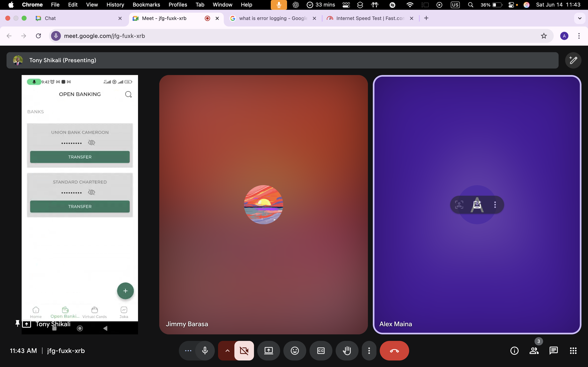Open the emoji reactions button
The width and height of the screenshot is (588, 367).
click(294, 350)
